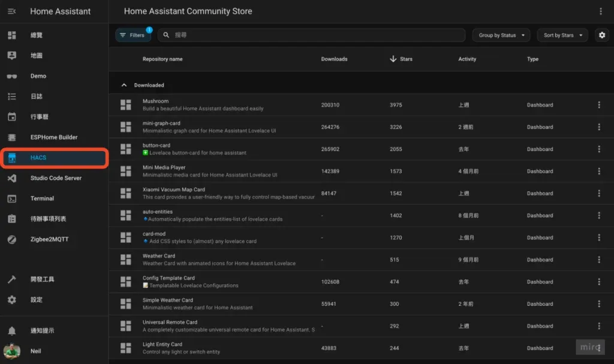Screen dimensions: 614x364
Task: Collapse the Downloaded group section
Action: pos(124,85)
